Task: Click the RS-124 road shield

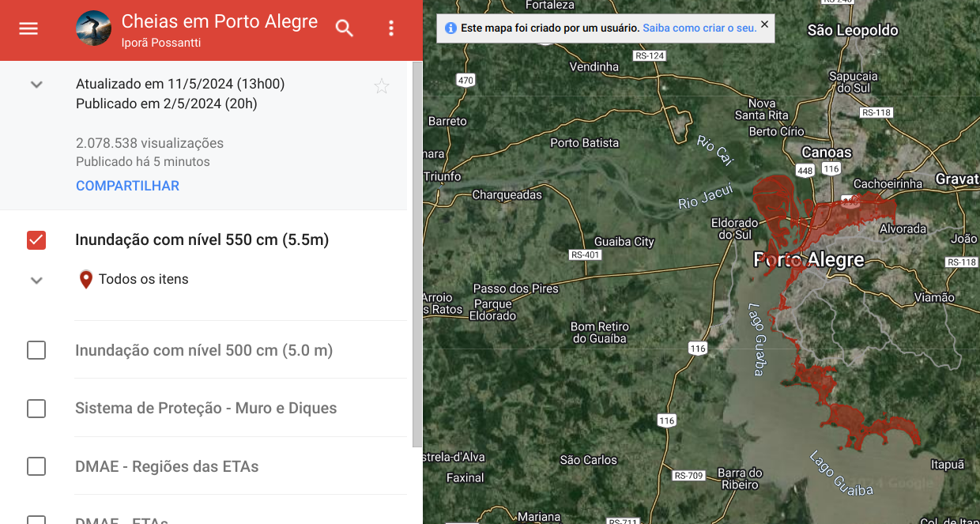Action: 650,55
